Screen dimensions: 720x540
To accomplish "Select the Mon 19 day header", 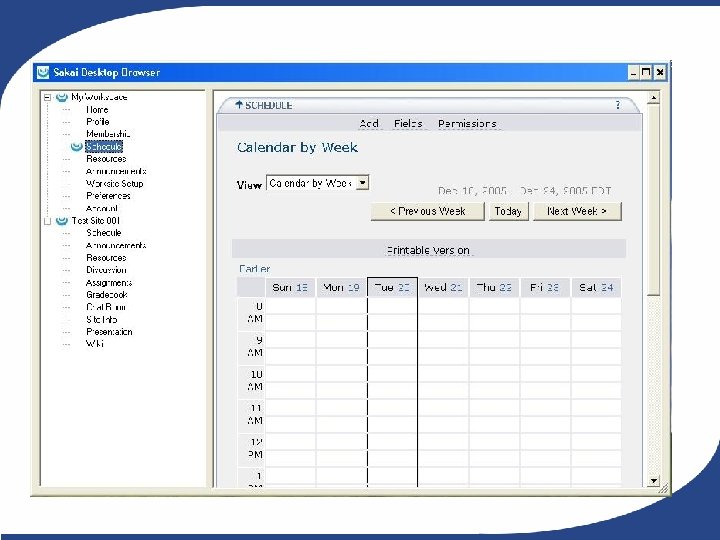I will [x=341, y=287].
